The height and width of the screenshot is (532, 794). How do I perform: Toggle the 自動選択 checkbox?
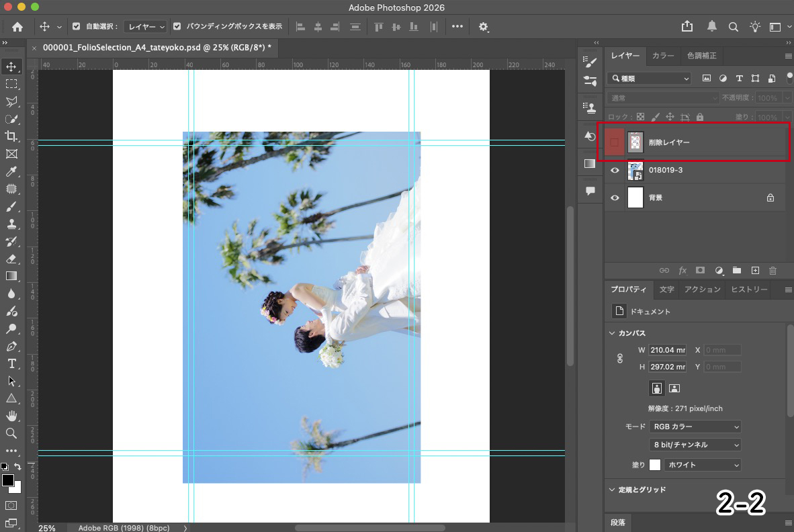(76, 27)
